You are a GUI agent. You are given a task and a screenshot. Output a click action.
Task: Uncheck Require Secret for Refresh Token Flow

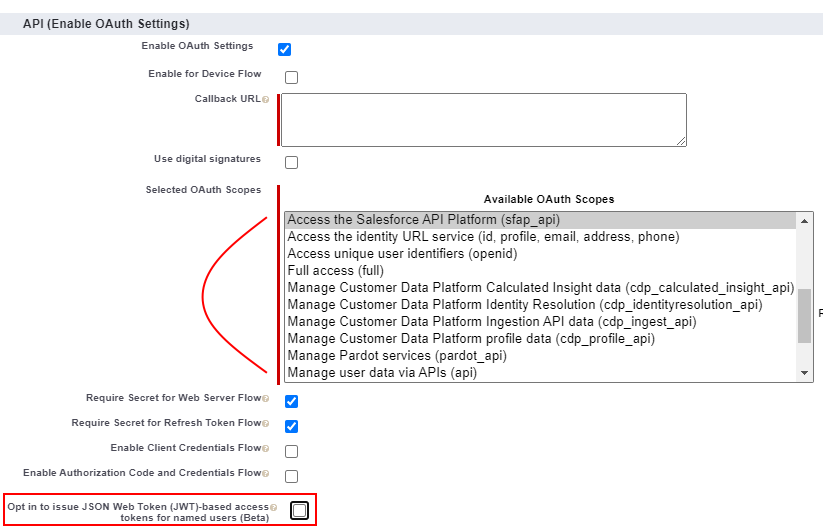coord(291,426)
